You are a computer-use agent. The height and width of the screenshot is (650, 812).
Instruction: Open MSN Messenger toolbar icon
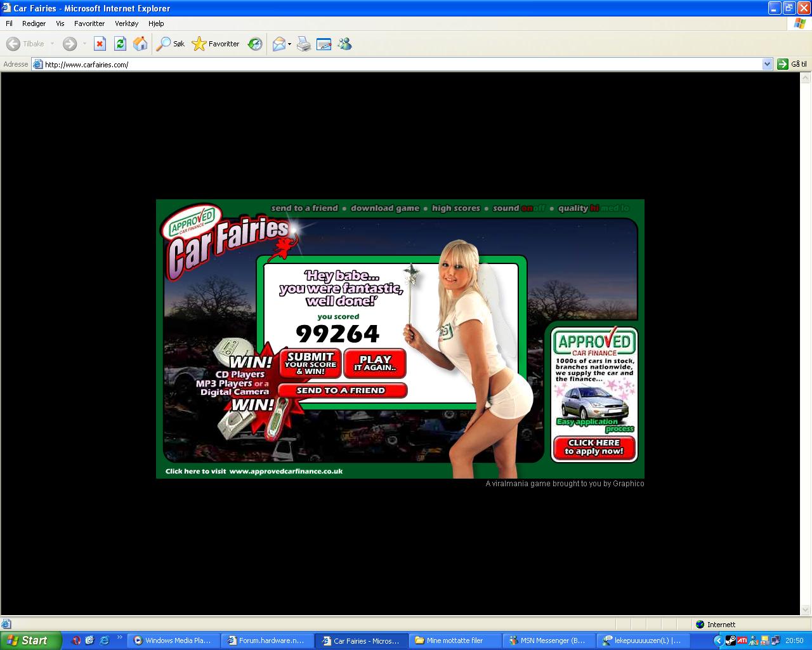point(344,44)
